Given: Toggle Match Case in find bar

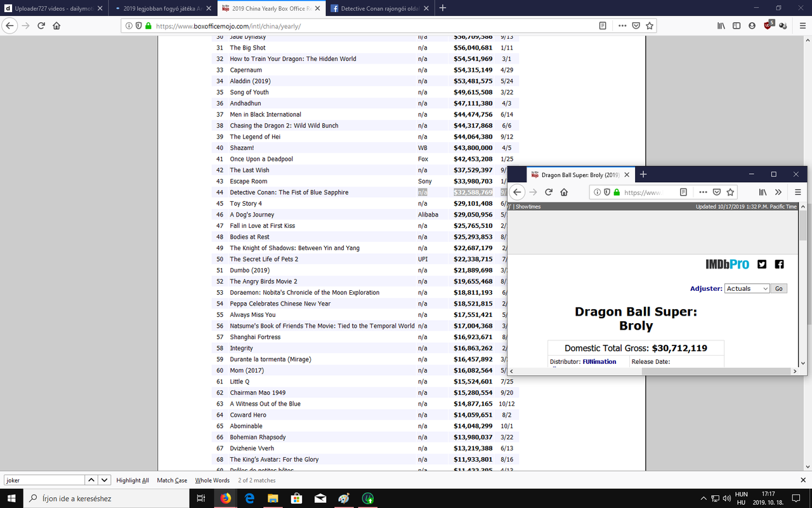Looking at the screenshot, I should coord(172,481).
